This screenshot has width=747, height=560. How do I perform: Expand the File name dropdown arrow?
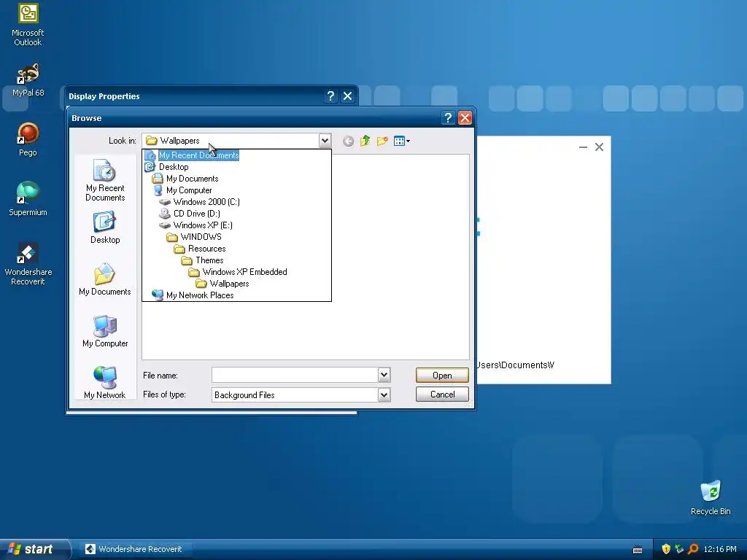pos(384,376)
